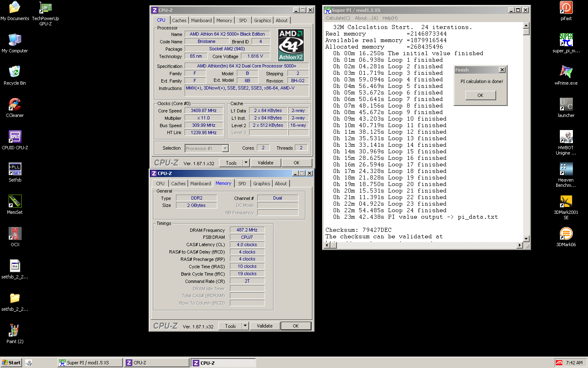Click Validate in lower CPU-Z window
The image size is (588, 368).
click(265, 326)
